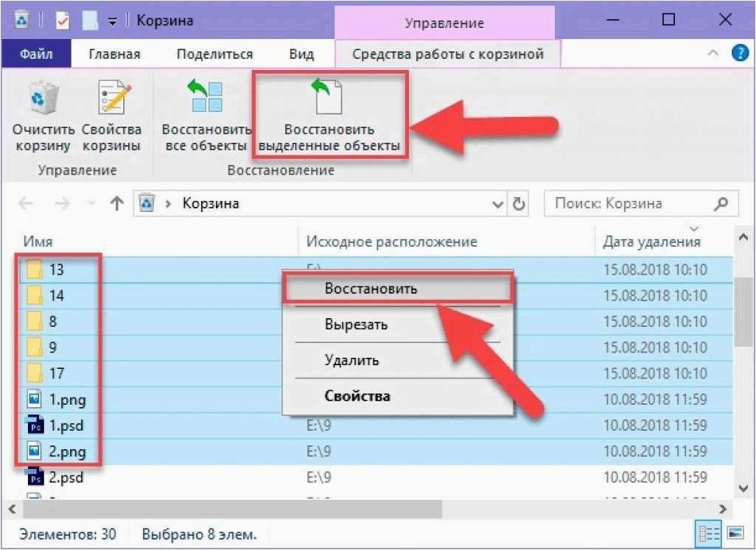
Task: Choose Восстановить in the context menu
Action: coord(398,289)
